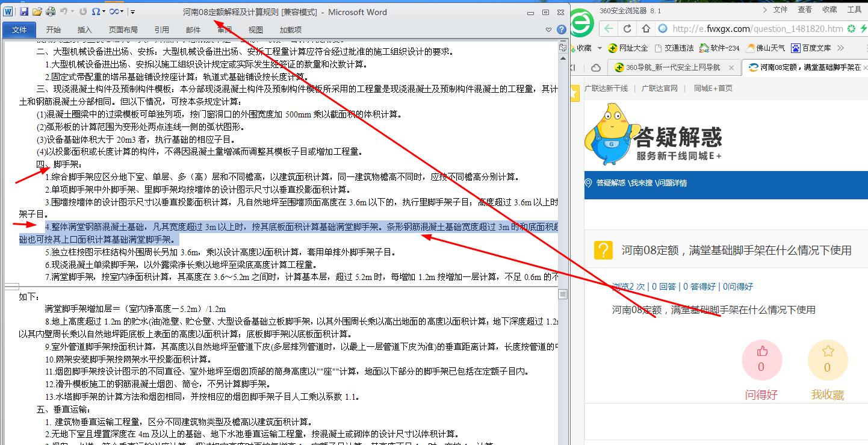868x445 pixels.
Task: Open the Undo history dropdown arrow
Action: pos(72,11)
